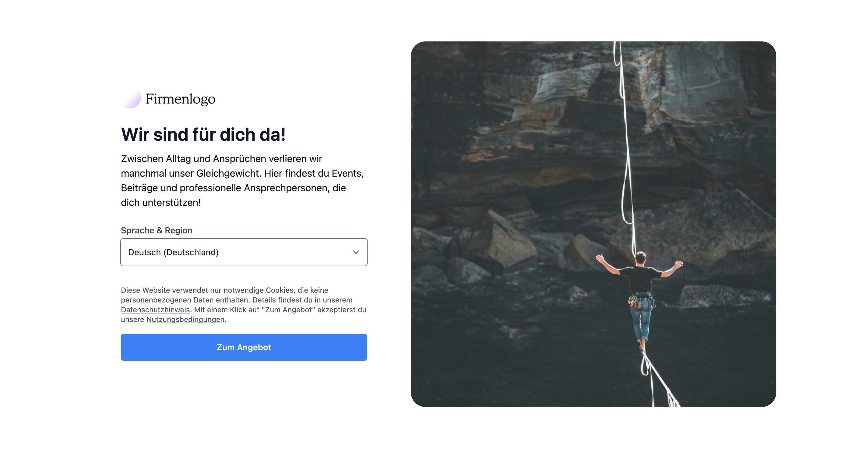Click the Firmenlogo brand text
This screenshot has width=868, height=449.
pos(180,99)
